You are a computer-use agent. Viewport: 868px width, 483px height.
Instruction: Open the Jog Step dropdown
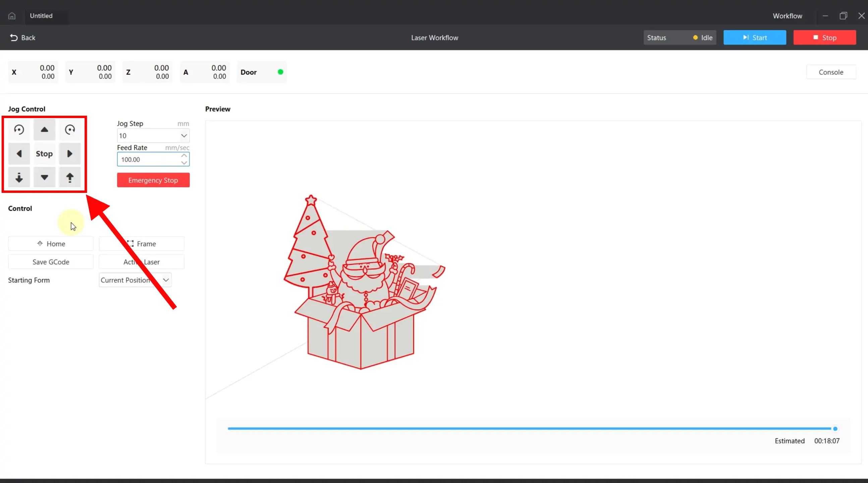(x=184, y=136)
